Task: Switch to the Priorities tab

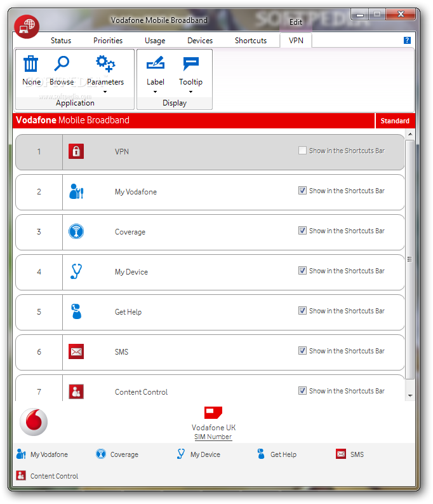Action: click(x=108, y=41)
